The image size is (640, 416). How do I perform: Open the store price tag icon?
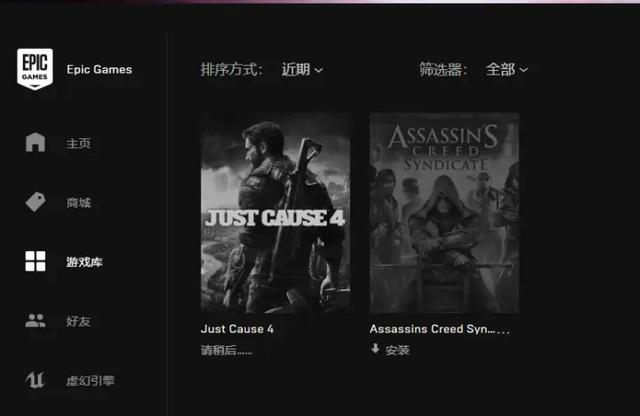click(36, 202)
